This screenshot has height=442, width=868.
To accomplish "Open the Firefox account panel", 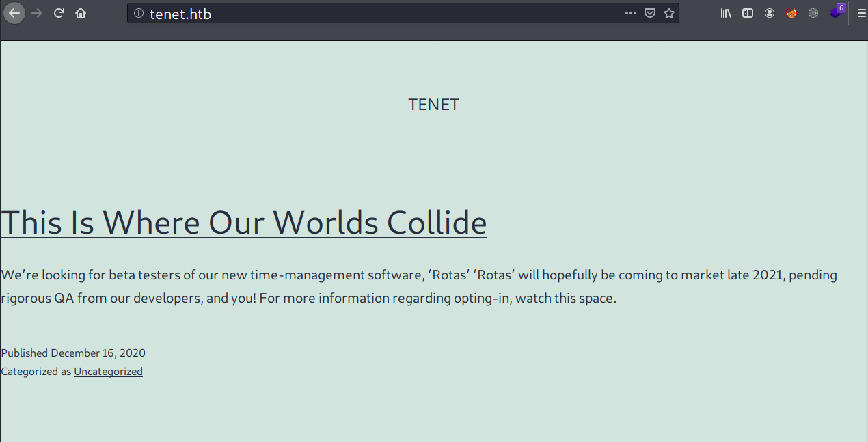I will click(770, 13).
